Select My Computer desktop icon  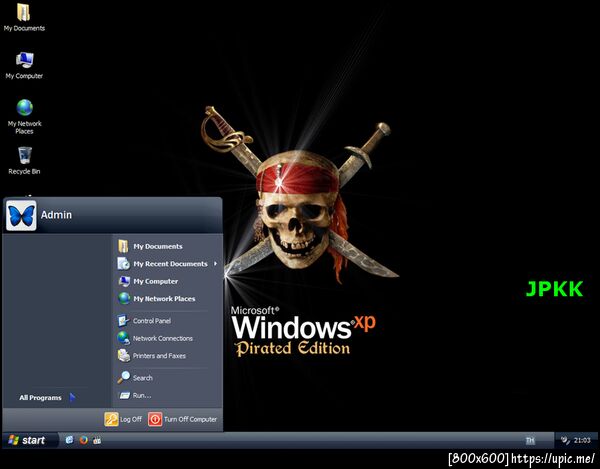(x=24, y=65)
